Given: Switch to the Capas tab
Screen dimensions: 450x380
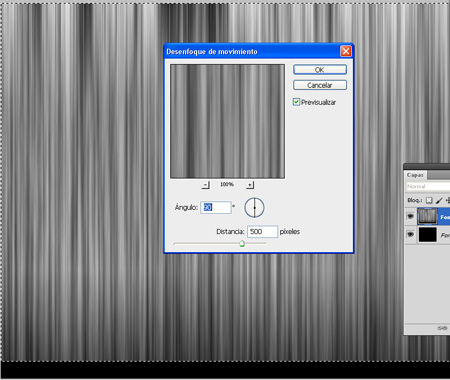Looking at the screenshot, I should tap(415, 175).
